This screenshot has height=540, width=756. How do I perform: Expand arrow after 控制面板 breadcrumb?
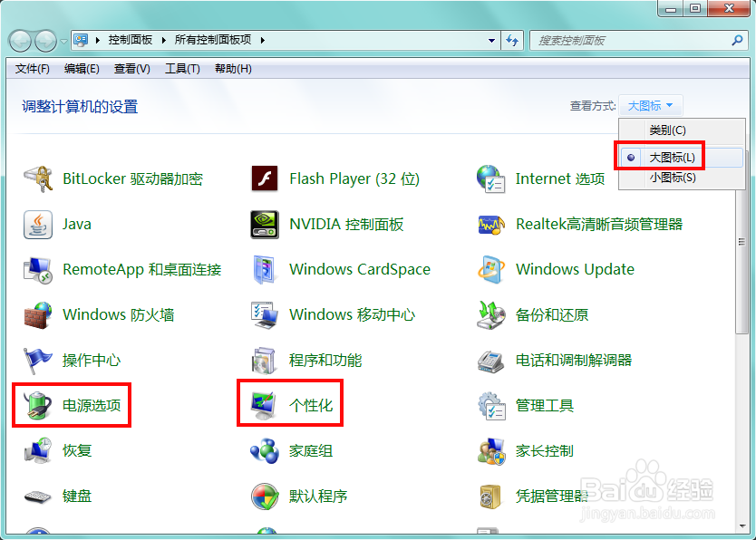pyautogui.click(x=164, y=40)
